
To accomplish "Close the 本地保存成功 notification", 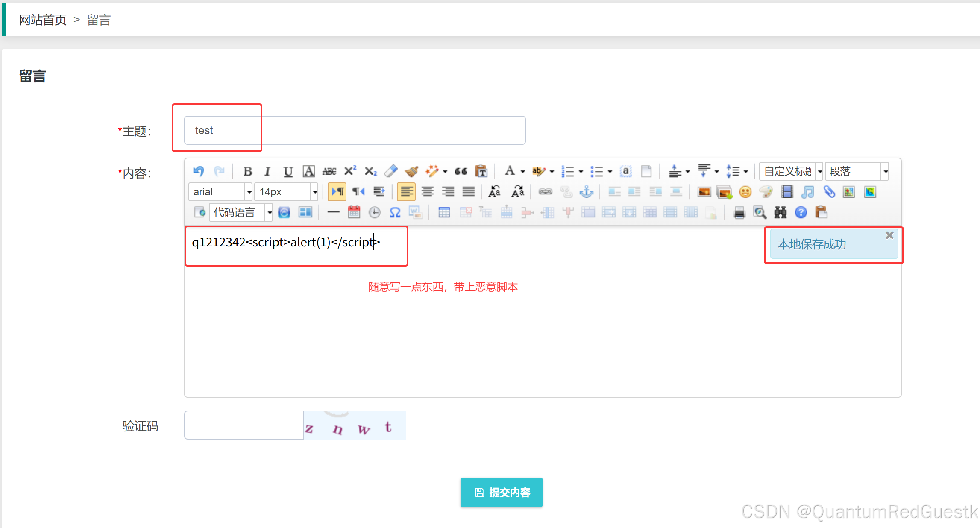I will tap(889, 235).
